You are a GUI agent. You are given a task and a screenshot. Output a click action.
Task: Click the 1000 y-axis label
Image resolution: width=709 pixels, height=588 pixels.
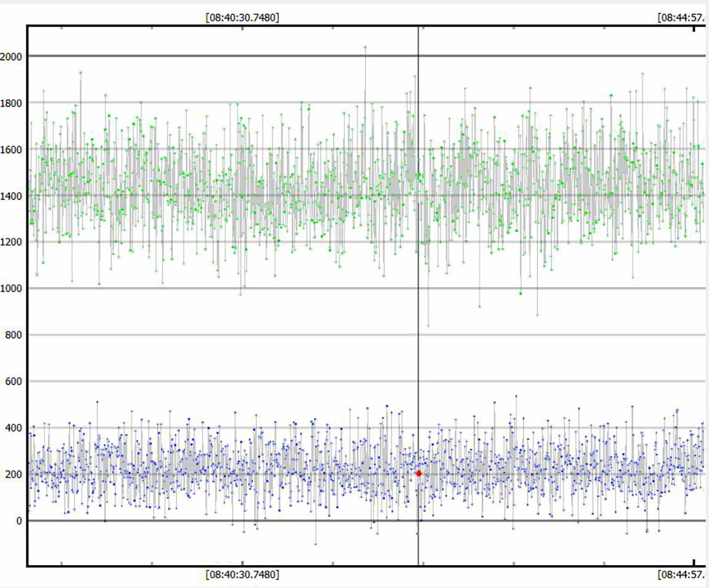[x=11, y=289]
